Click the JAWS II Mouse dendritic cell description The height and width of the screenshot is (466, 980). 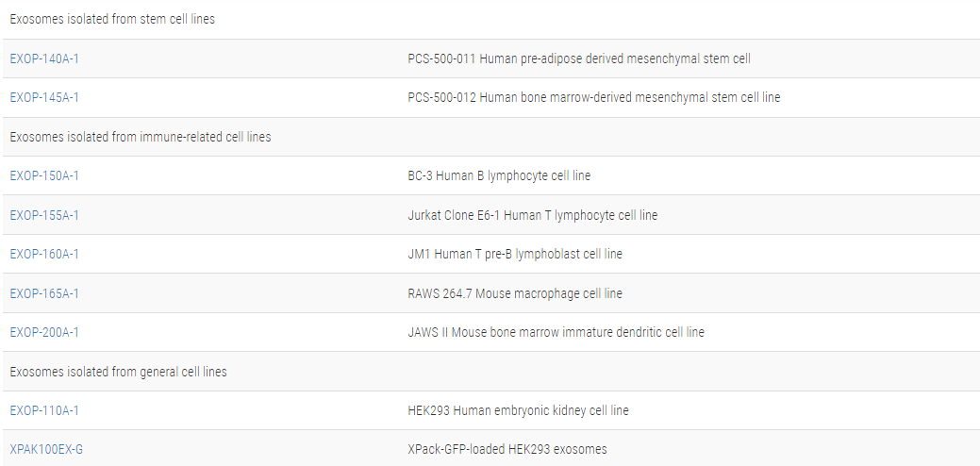(556, 332)
